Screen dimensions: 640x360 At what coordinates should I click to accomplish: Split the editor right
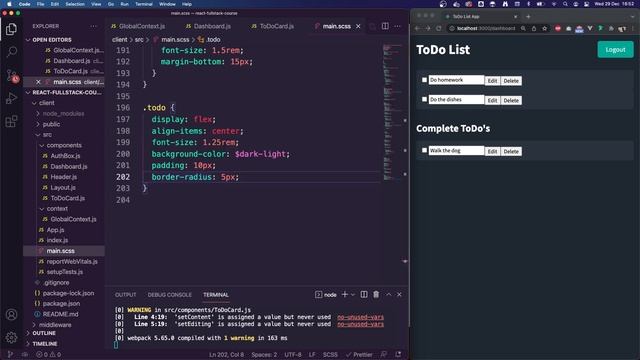click(385, 26)
